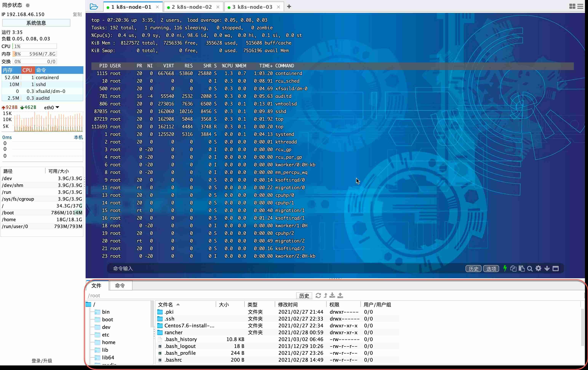
Task: Open terminal settings gear icon
Action: (x=538, y=269)
